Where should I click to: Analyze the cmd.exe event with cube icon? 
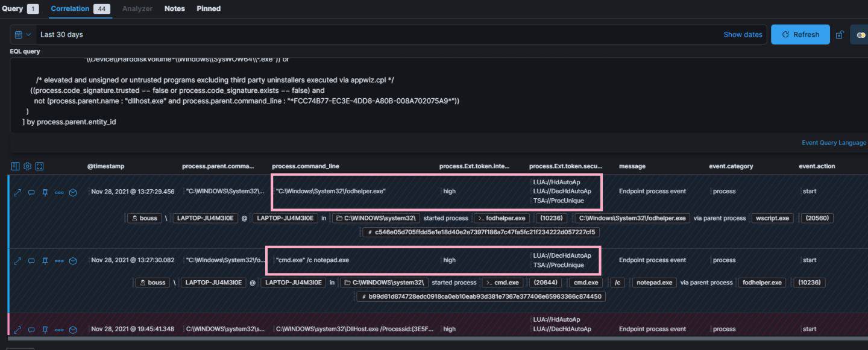click(73, 261)
